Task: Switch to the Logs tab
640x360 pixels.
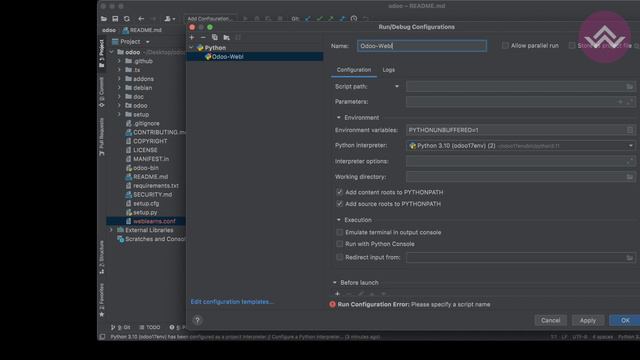Action: coord(389,70)
